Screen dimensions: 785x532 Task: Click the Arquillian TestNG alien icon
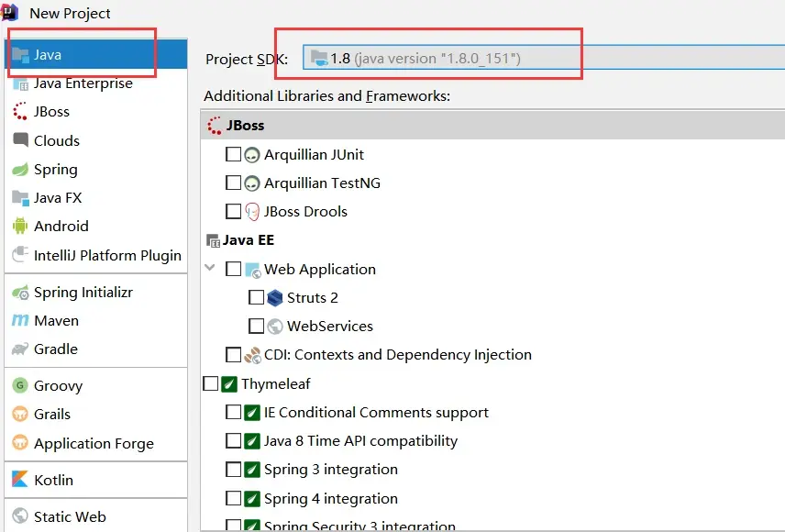pos(252,183)
